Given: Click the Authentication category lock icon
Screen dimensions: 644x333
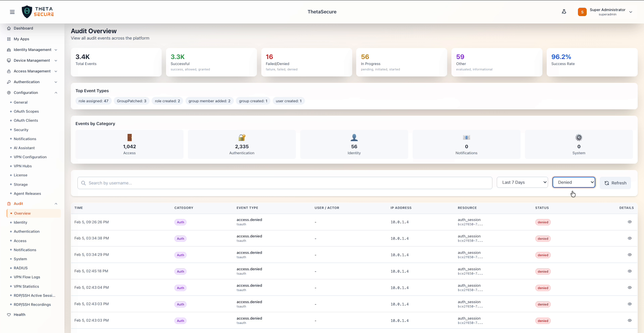Looking at the screenshot, I should point(242,137).
